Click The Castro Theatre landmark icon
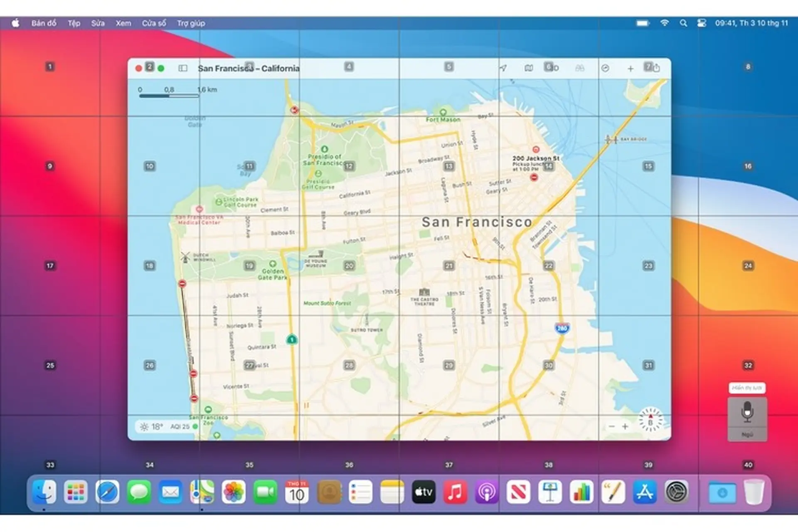 coord(424,292)
